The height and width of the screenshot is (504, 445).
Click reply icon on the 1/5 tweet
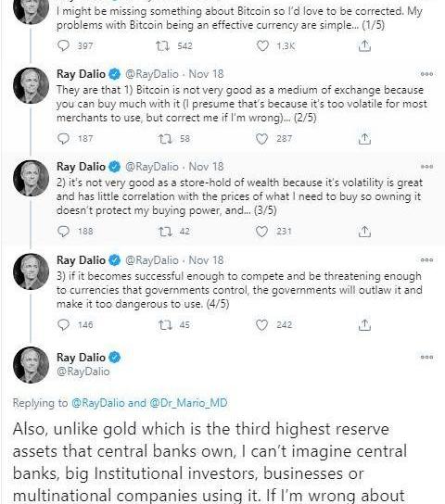pyautogui.click(x=63, y=45)
